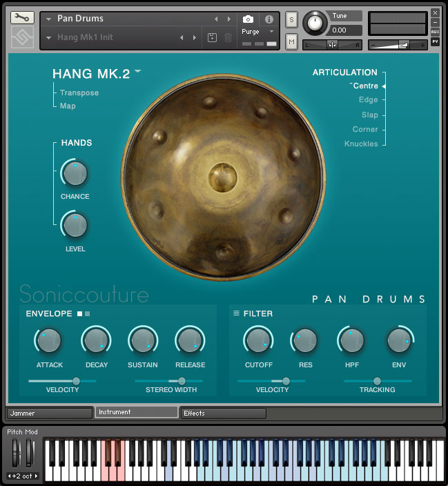This screenshot has height=486, width=448.
Task: Switch to the Instrument tab
Action: tap(137, 412)
